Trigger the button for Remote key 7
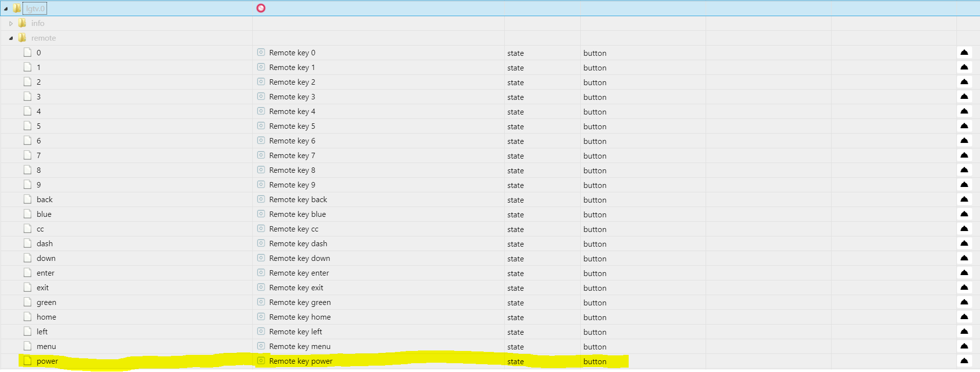The height and width of the screenshot is (372, 980). pos(964,155)
